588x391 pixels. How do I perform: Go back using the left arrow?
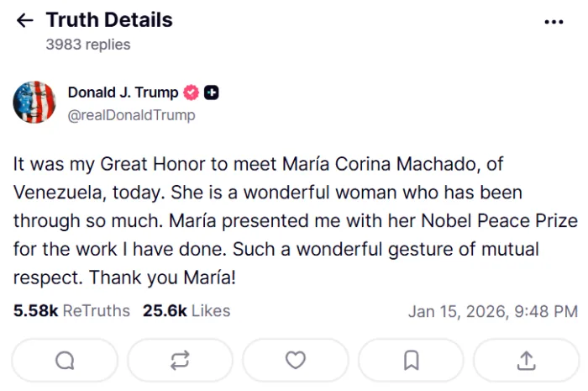point(25,21)
